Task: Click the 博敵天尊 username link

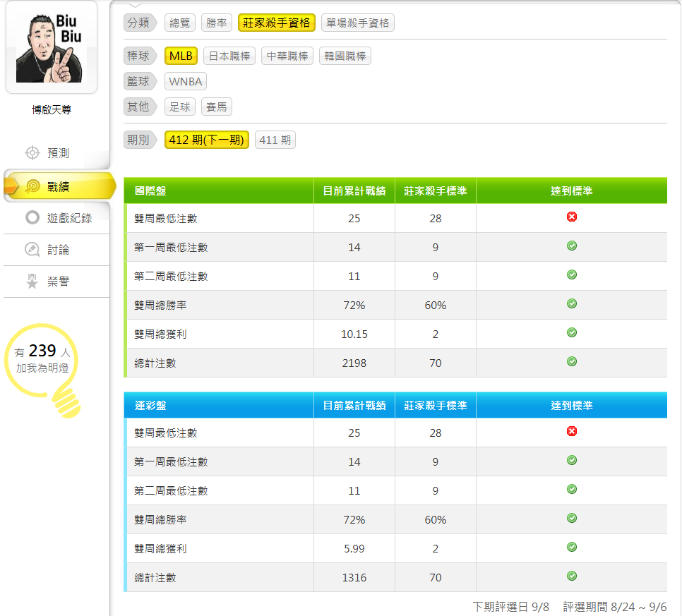Action: click(52, 109)
